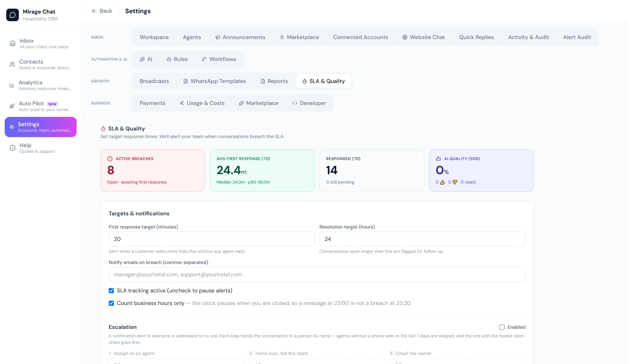Screen dimensions: 628x364
Task: Click 'Median 24.0m · p90 36.0m' text
Action: pyautogui.click(x=243, y=182)
